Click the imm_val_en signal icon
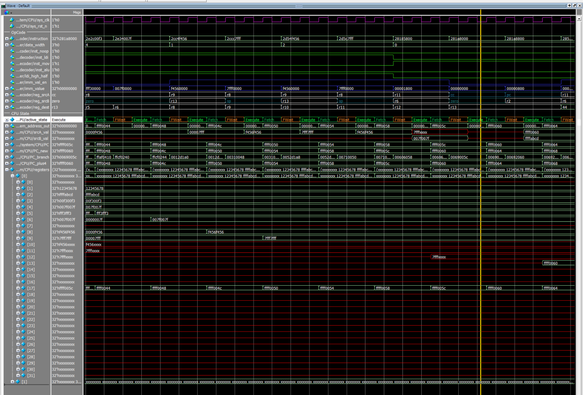Screen dimensions: 583x395 [x=12, y=82]
